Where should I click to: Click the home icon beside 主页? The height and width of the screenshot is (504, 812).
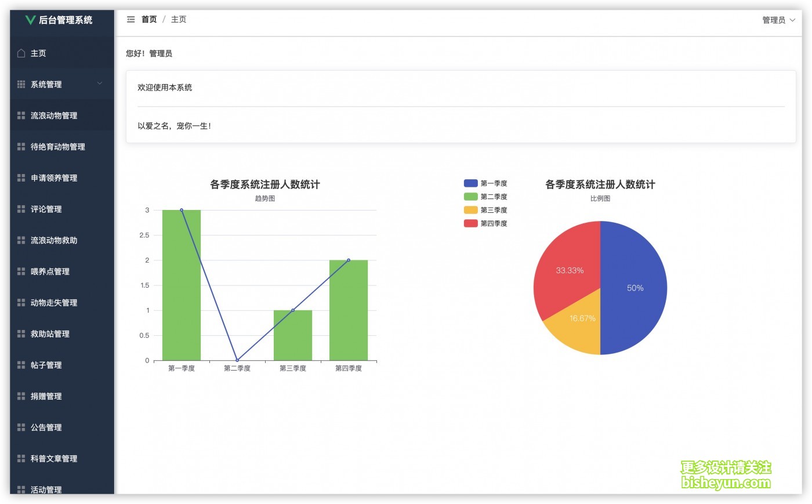(21, 53)
